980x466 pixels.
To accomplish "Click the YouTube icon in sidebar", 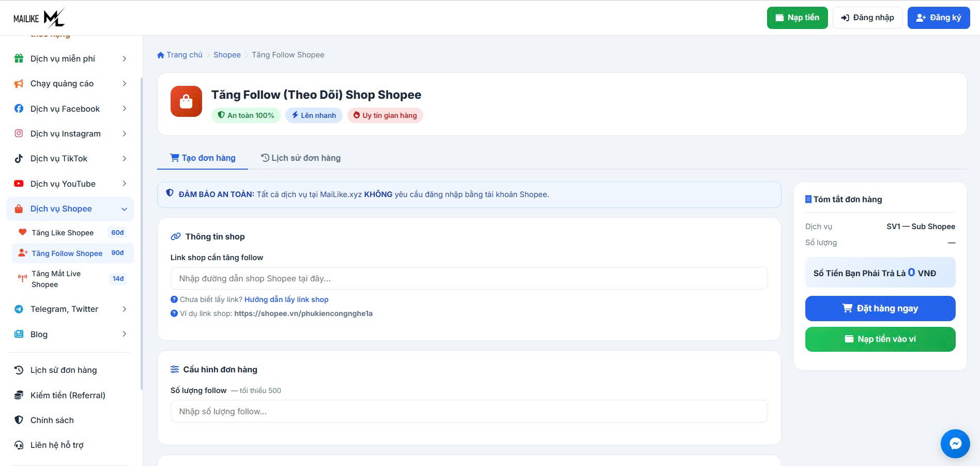I will 19,184.
